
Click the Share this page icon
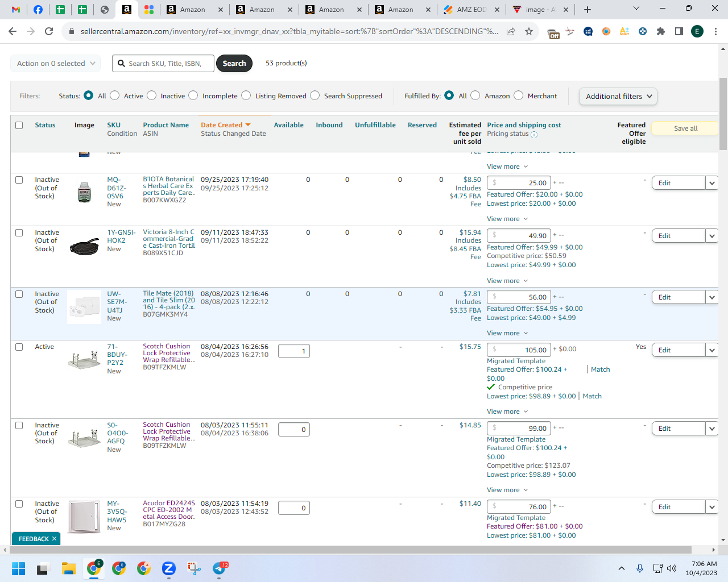[511, 31]
